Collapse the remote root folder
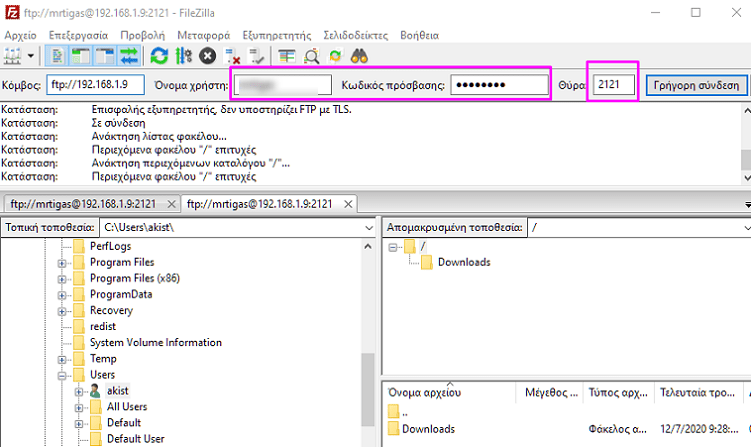Screen dimensions: 751x447 tap(393, 247)
